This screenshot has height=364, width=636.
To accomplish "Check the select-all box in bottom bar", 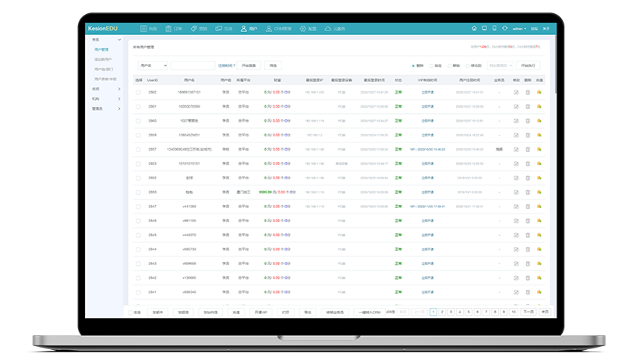I will (x=130, y=312).
